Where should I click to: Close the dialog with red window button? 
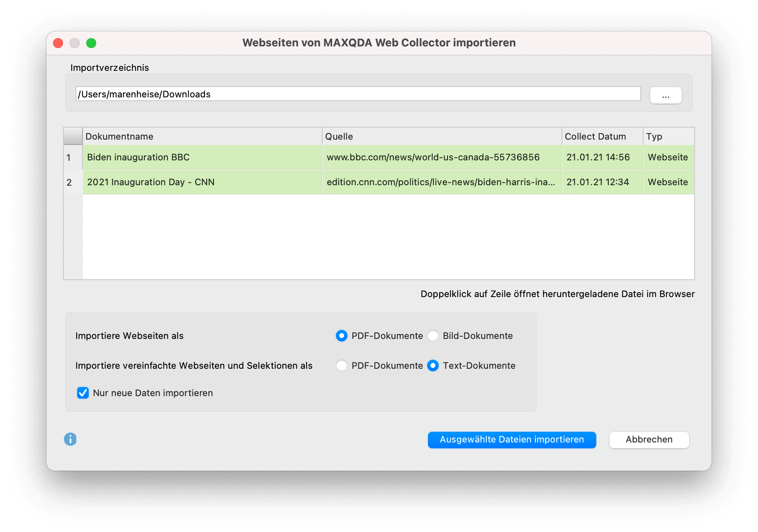tap(58, 43)
